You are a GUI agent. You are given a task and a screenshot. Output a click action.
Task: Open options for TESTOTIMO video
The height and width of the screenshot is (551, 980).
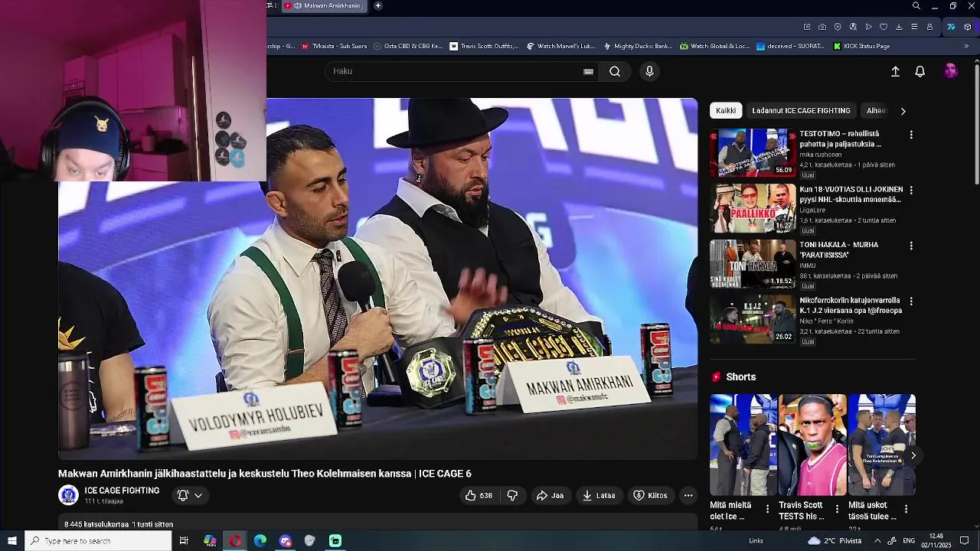pos(911,135)
